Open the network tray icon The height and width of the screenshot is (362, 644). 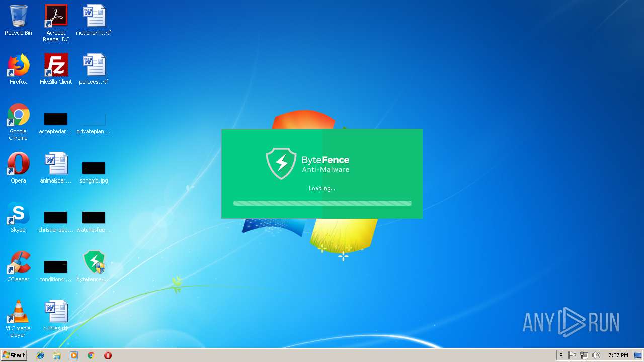click(584, 355)
